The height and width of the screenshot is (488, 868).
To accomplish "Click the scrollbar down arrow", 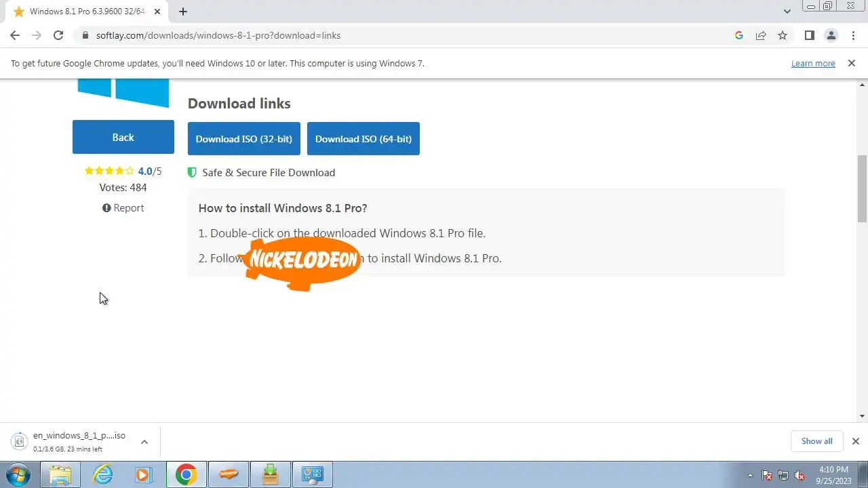I will click(863, 416).
